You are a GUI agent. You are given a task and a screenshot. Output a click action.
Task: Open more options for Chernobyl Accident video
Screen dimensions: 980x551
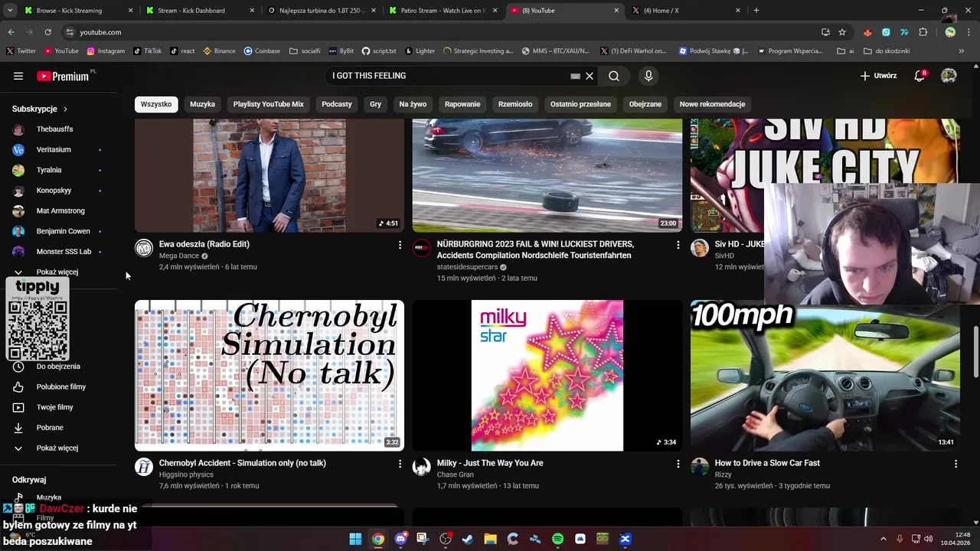click(400, 464)
